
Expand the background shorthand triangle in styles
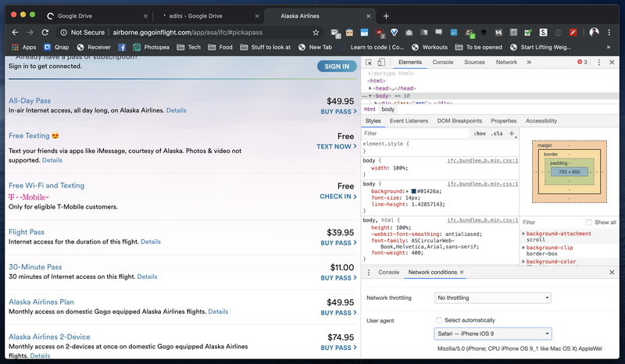(x=407, y=191)
